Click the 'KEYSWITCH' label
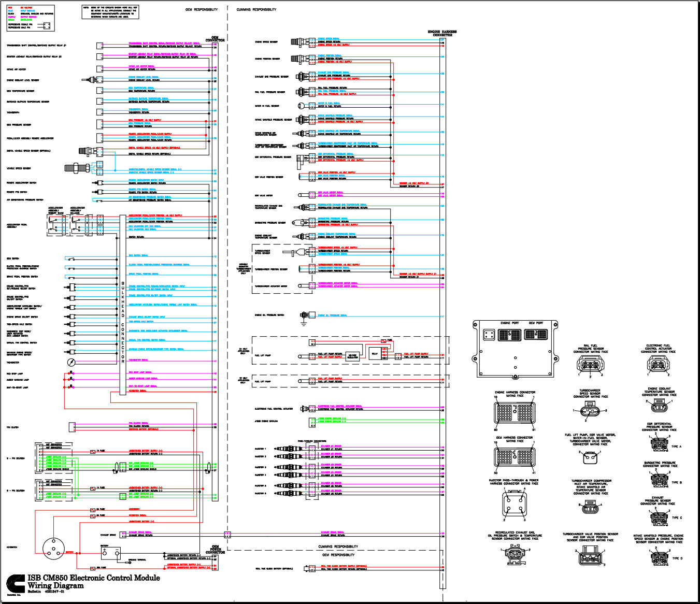Viewport: 700px width, 604px height. [x=12, y=547]
